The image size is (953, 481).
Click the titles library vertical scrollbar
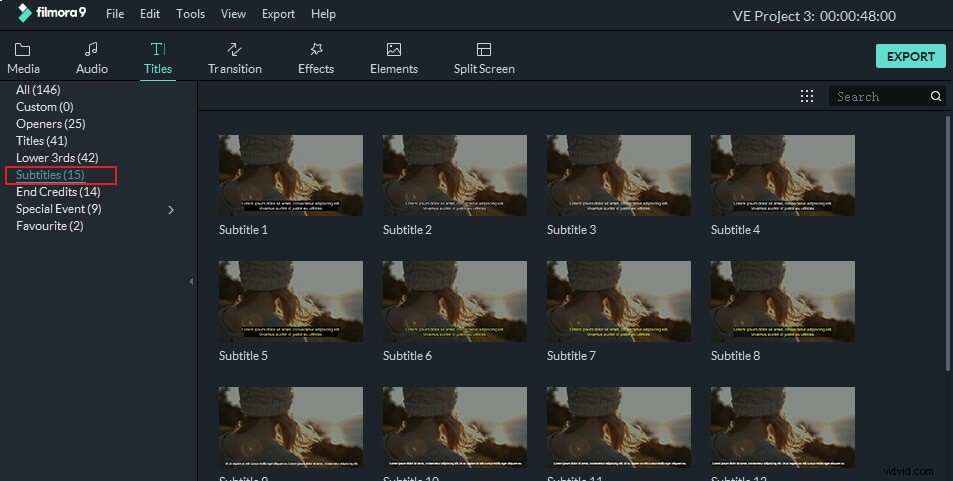(948, 243)
